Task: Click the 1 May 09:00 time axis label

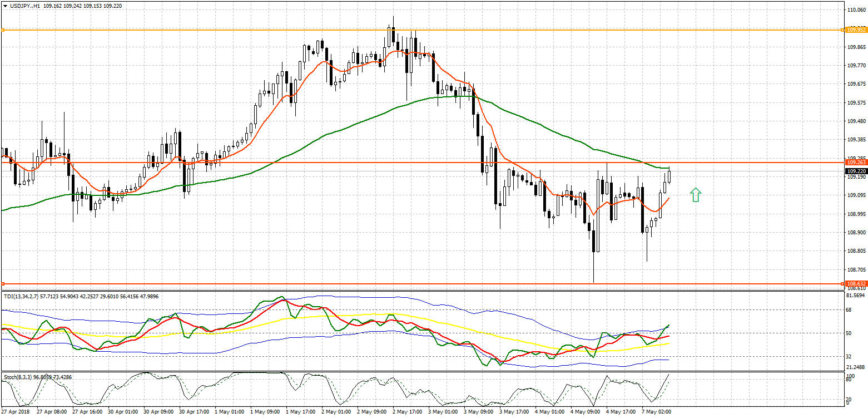Action: click(265, 412)
